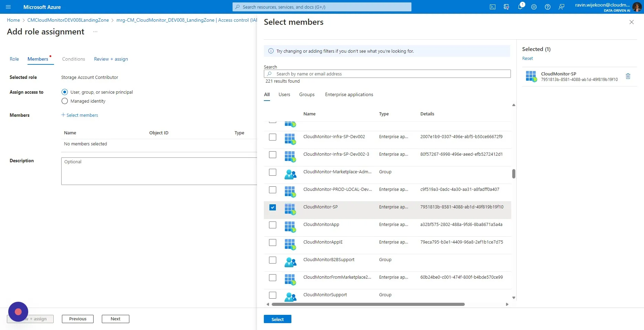This screenshot has height=330, width=644.
Task: Click the enterprise app icon for CloudMonitor-Infra-SP-Dev002
Action: [x=290, y=139]
